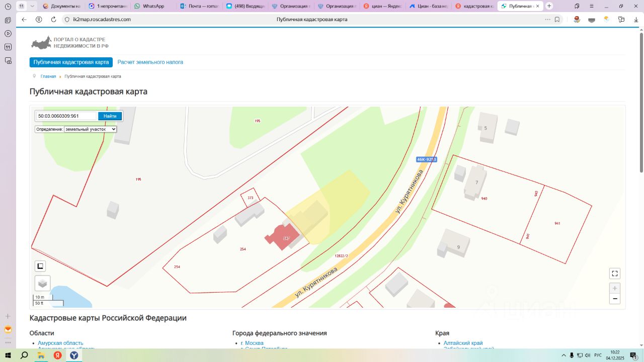Reload the current page

pos(53,20)
